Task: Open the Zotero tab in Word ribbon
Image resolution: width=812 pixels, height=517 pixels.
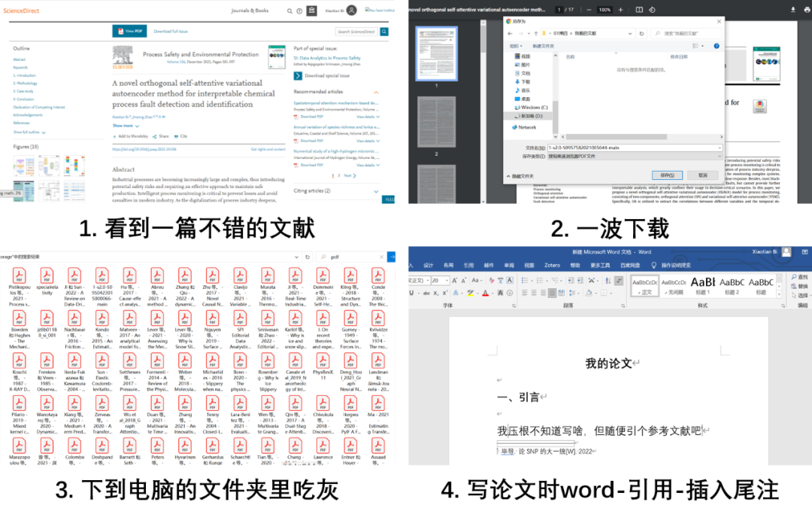Action: click(x=552, y=265)
